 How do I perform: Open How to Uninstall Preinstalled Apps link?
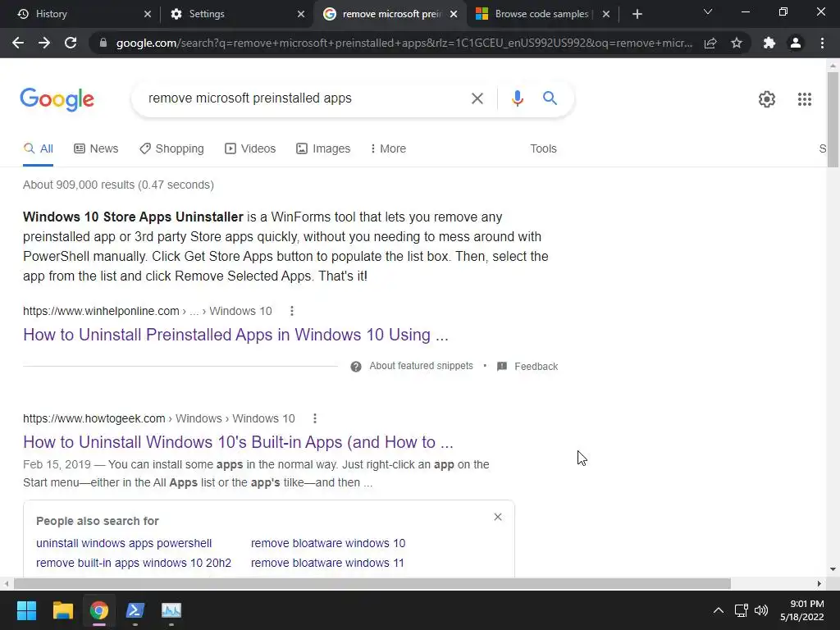[x=235, y=335]
